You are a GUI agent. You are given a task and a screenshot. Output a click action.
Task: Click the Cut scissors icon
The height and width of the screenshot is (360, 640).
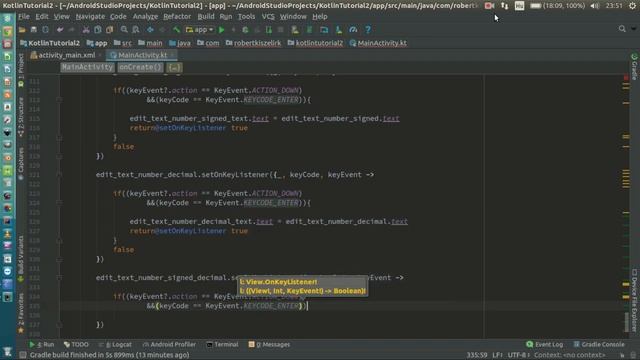point(86,29)
